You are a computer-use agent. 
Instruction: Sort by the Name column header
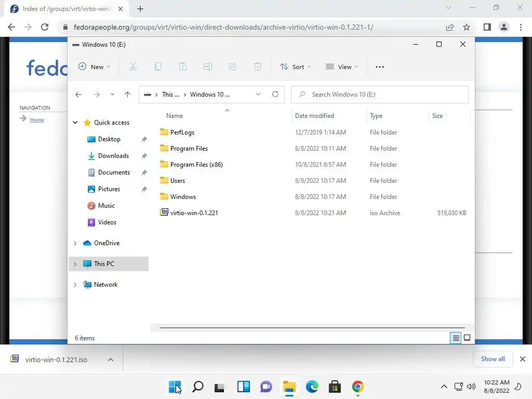point(175,116)
